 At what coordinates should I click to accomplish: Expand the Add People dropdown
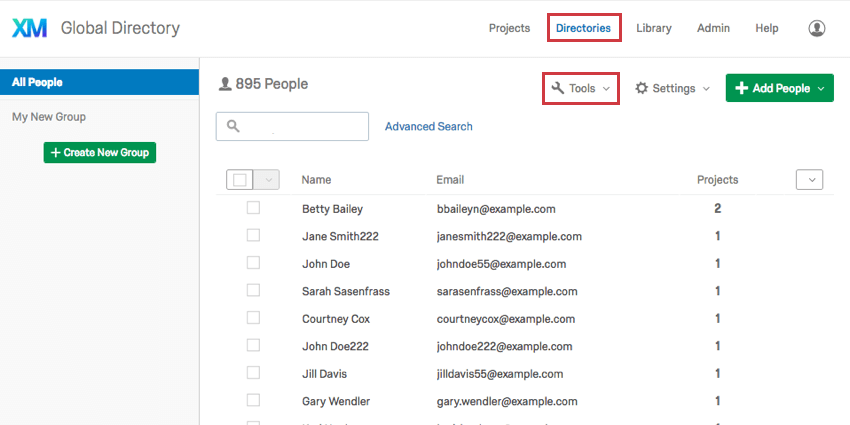click(x=821, y=88)
